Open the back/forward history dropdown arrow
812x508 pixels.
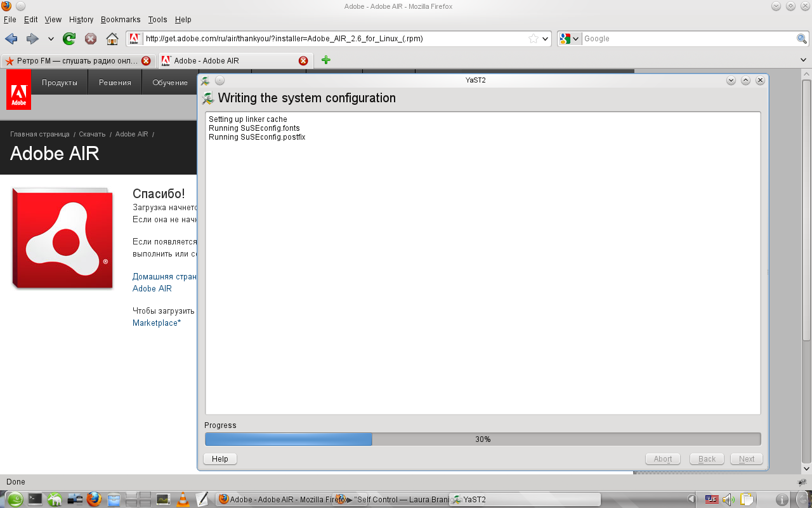[x=51, y=39]
